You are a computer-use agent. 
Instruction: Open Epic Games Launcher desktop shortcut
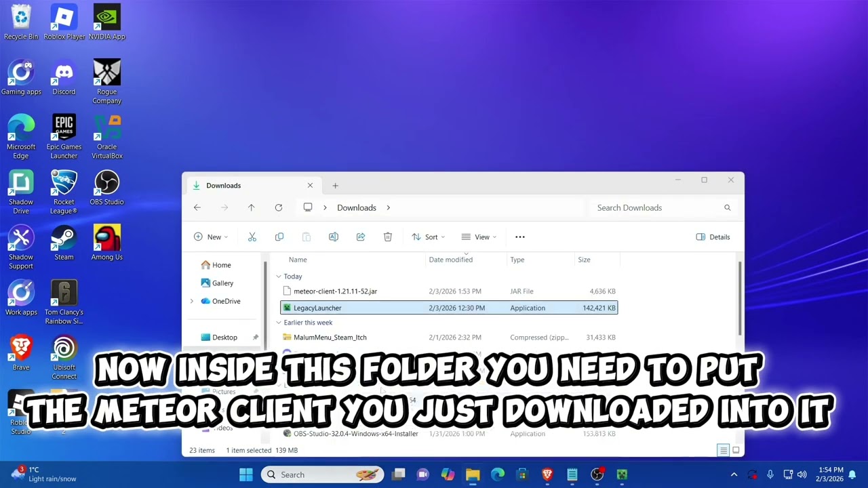(64, 137)
